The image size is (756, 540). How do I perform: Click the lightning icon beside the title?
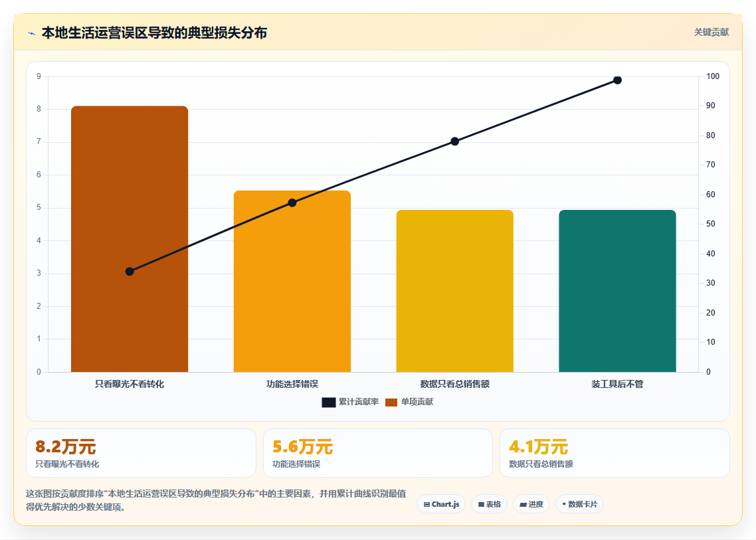(x=32, y=33)
